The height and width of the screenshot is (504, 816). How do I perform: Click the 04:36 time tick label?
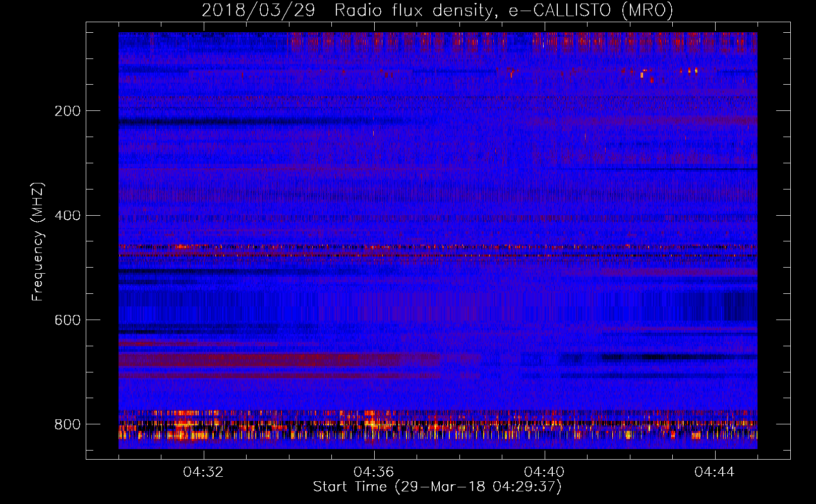[x=374, y=472]
